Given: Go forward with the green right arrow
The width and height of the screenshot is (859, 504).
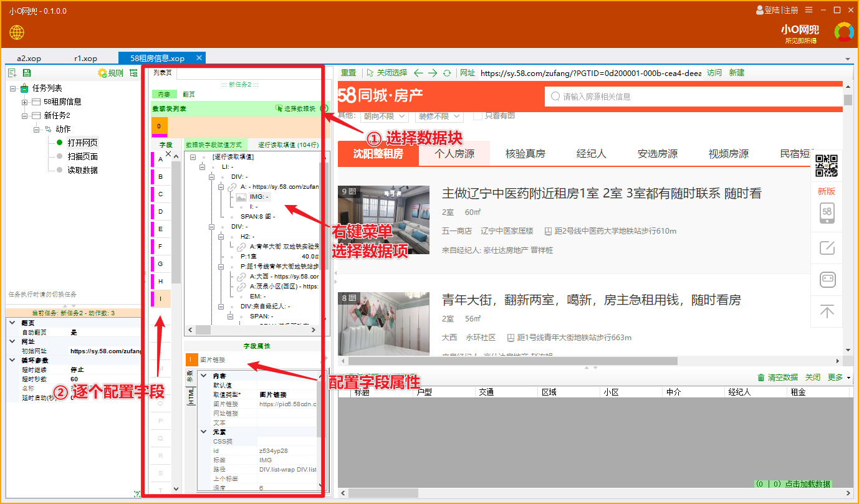Looking at the screenshot, I should (x=433, y=73).
